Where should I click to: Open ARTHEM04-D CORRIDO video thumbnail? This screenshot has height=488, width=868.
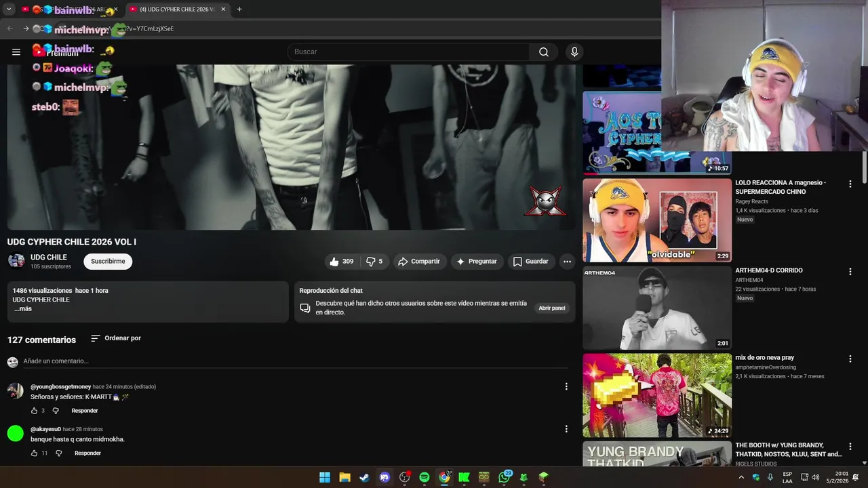click(x=657, y=308)
